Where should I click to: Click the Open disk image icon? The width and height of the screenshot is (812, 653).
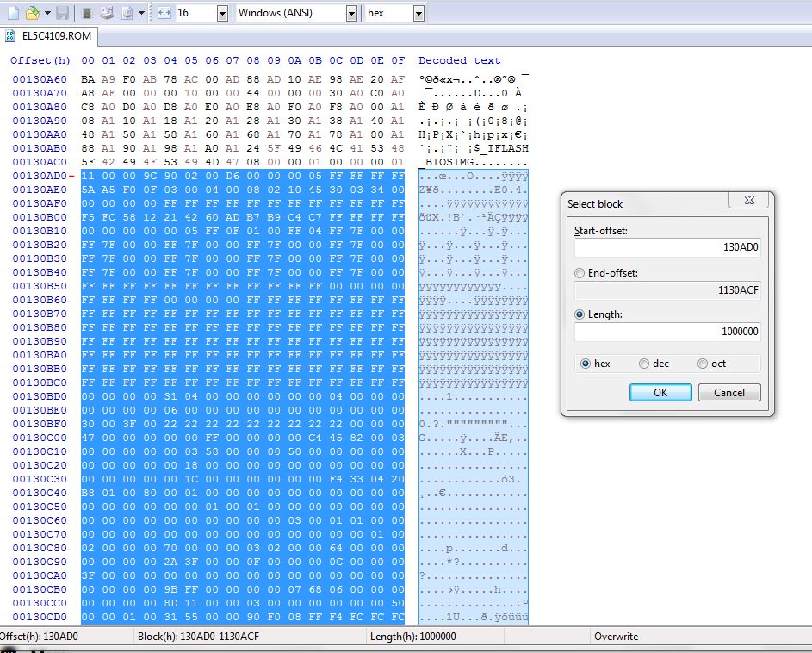coord(127,13)
